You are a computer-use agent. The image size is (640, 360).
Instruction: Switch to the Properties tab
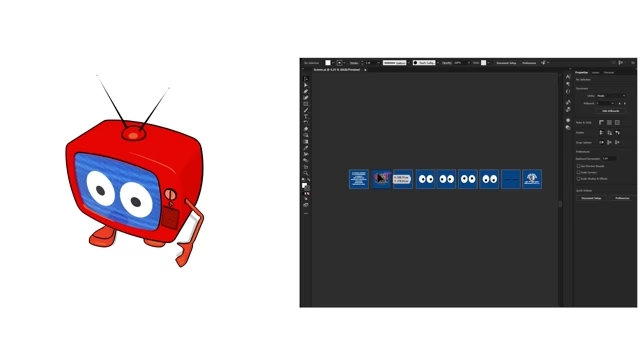[581, 73]
